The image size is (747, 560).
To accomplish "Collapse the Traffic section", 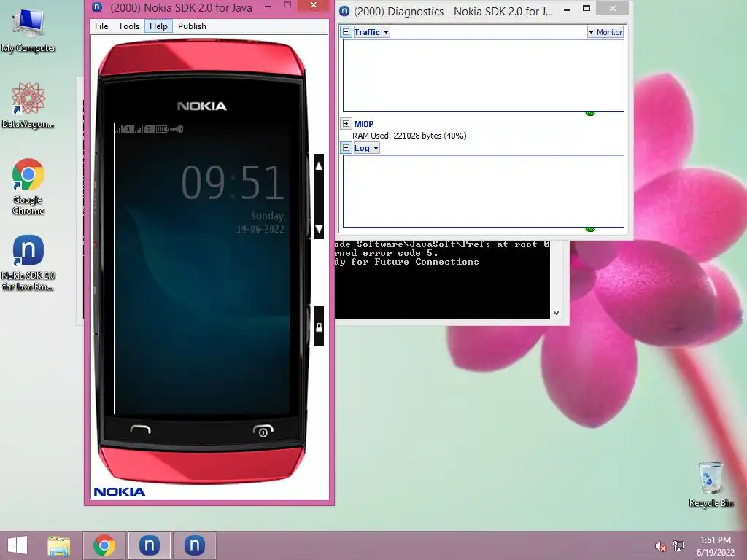I will click(347, 32).
